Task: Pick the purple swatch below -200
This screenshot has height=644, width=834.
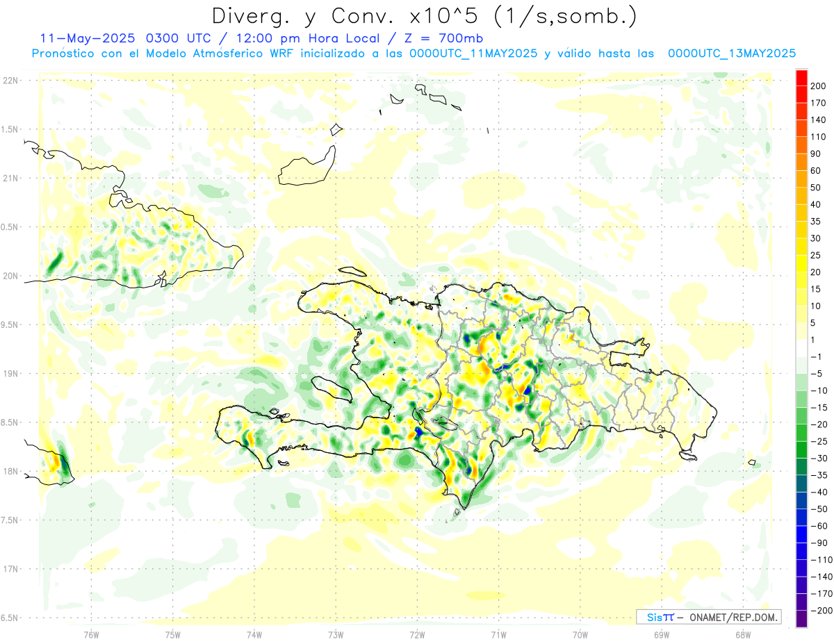Action: [801, 620]
